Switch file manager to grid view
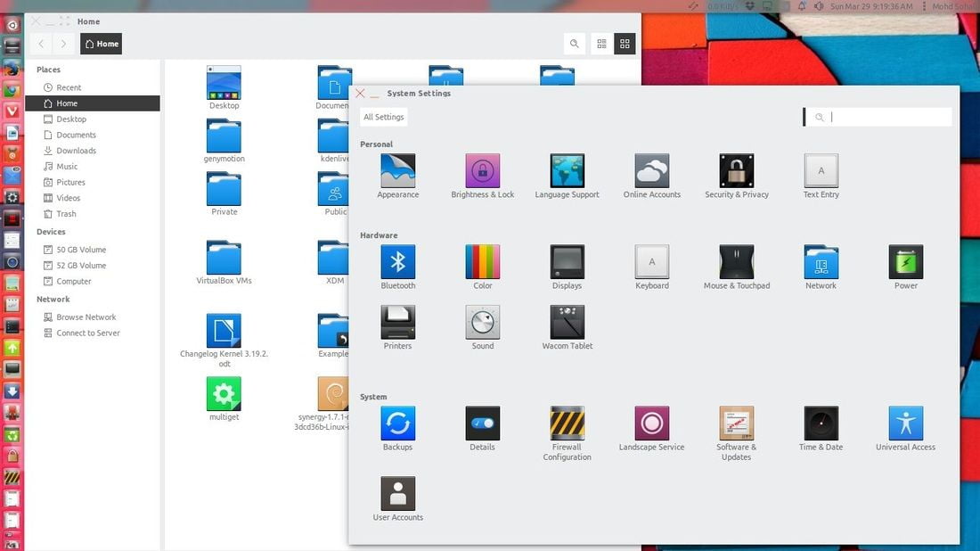The image size is (980, 551). [625, 44]
